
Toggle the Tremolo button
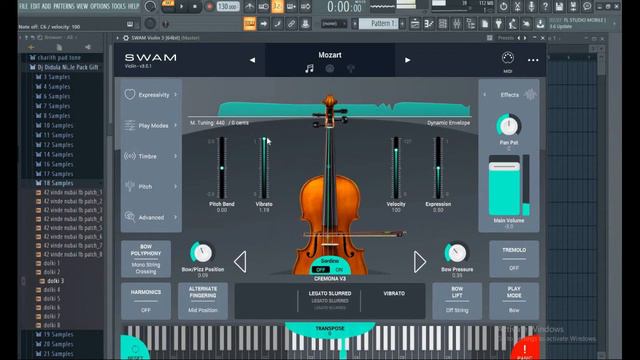point(514,259)
